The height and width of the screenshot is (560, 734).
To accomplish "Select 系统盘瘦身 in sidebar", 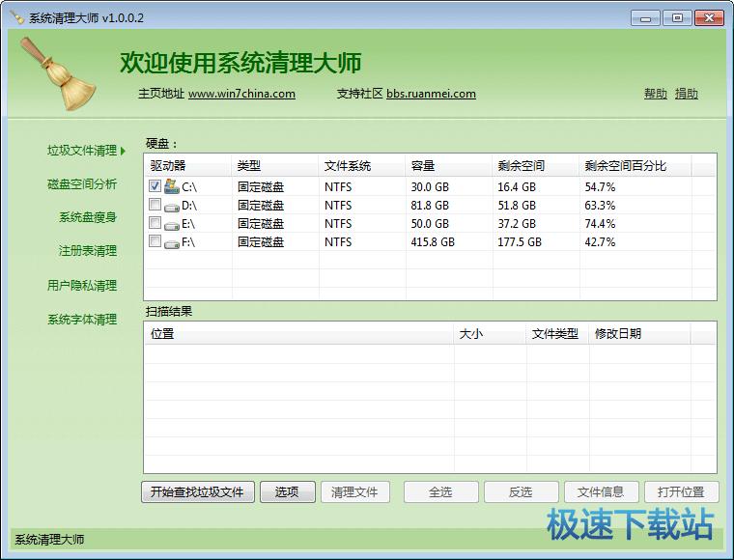I will [x=88, y=217].
